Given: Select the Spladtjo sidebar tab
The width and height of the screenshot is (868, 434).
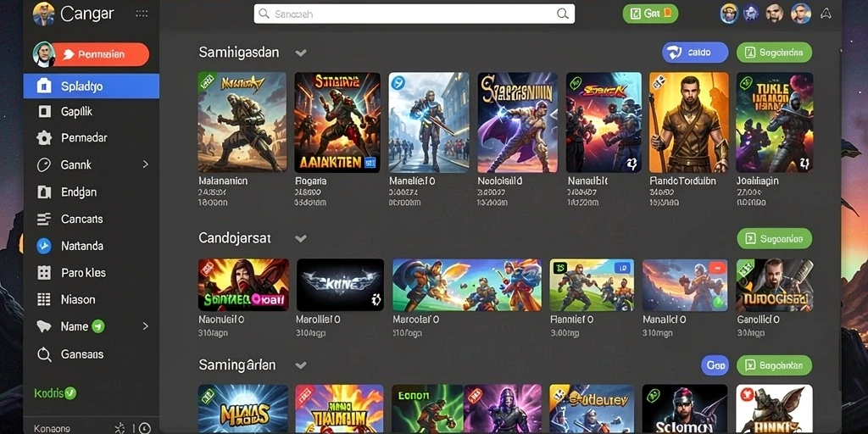Looking at the screenshot, I should click(x=92, y=86).
